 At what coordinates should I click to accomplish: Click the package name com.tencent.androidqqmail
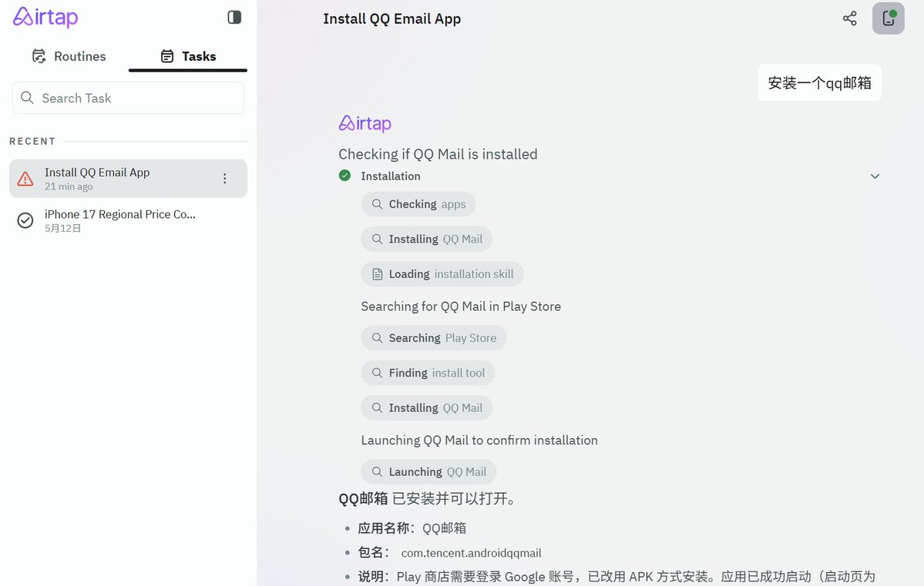click(x=471, y=553)
